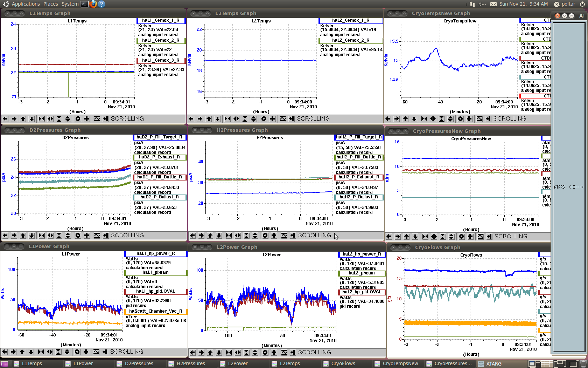The image size is (588, 368).
Task: Pan down in L1Temps graph toolbar
Action: click(31, 119)
